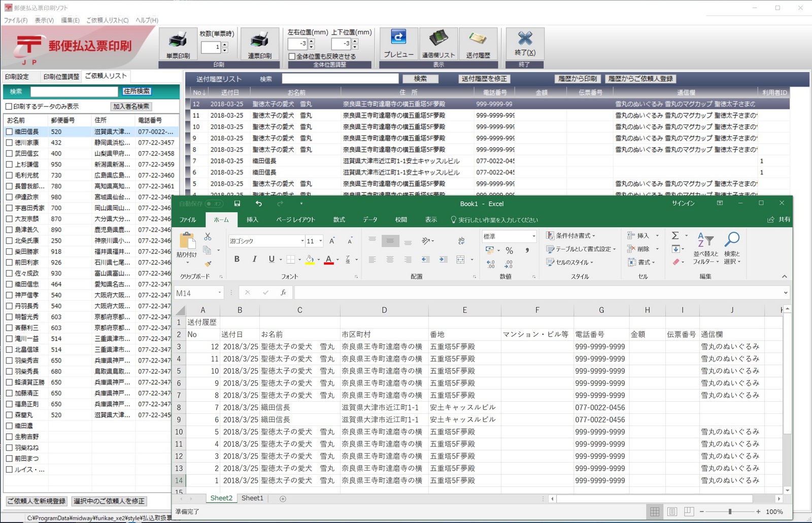Screen dimensions: 812x523
Task: Adjust the Excel zoom slider
Action: click(x=730, y=511)
